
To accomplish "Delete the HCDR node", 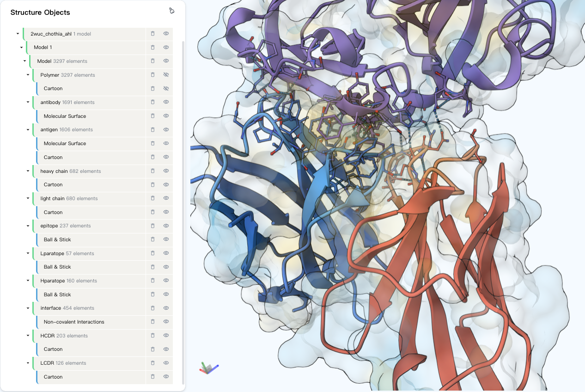I will (x=152, y=335).
